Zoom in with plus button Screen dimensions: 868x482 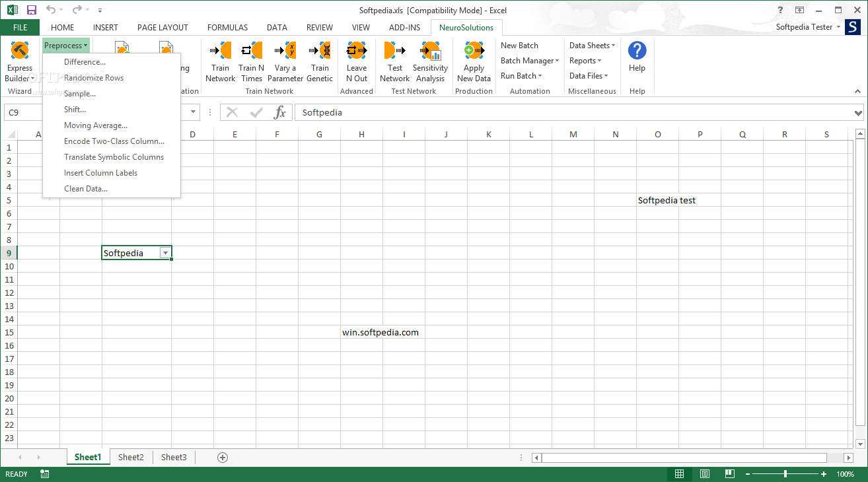pos(824,474)
